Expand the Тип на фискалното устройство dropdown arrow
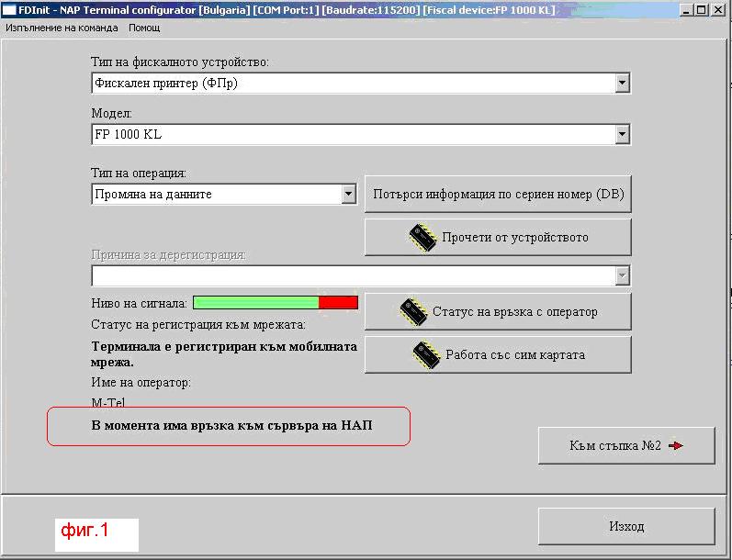732x560 pixels. click(x=622, y=84)
